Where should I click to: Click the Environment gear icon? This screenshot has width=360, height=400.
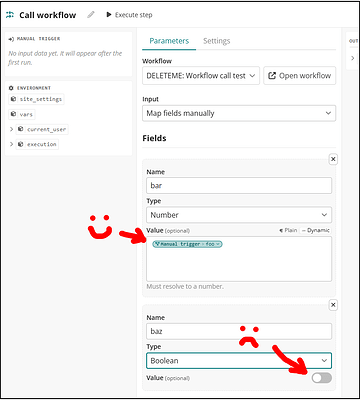tap(11, 88)
